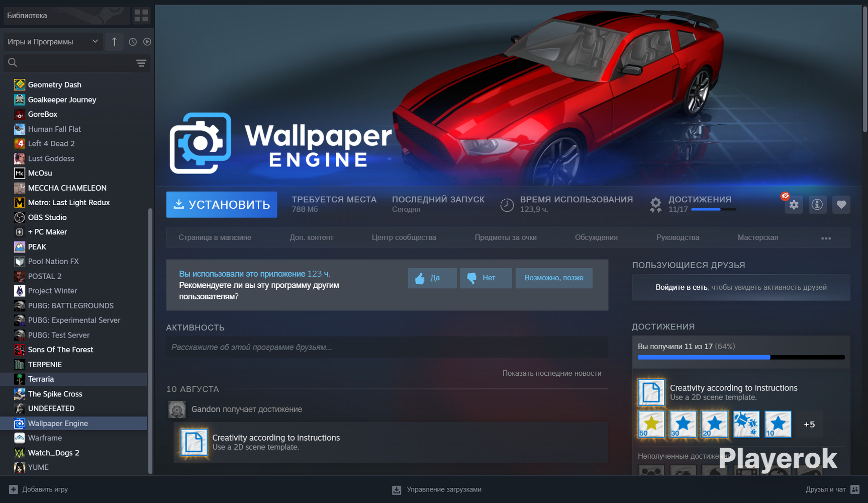Select OBS Studio icon

[20, 217]
